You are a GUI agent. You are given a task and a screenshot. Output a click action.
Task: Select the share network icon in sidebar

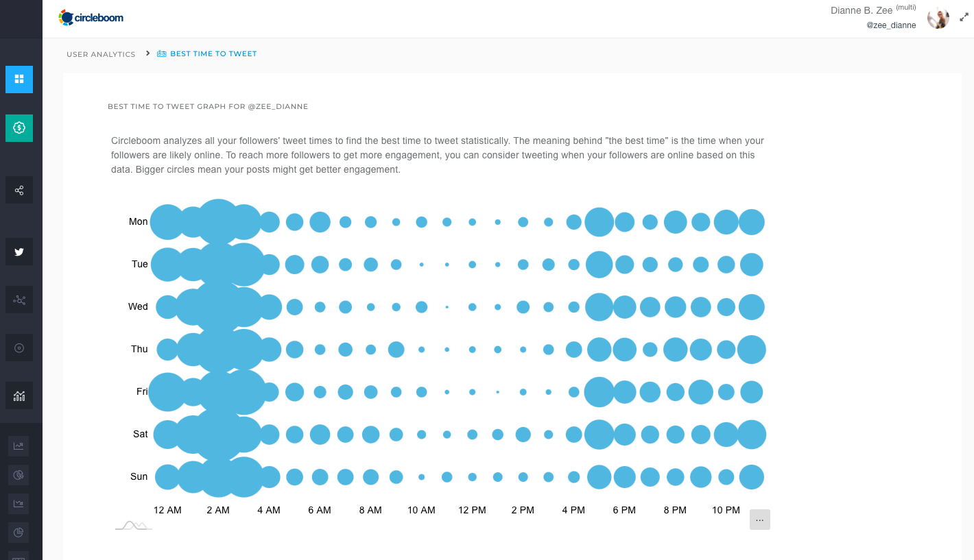[19, 190]
